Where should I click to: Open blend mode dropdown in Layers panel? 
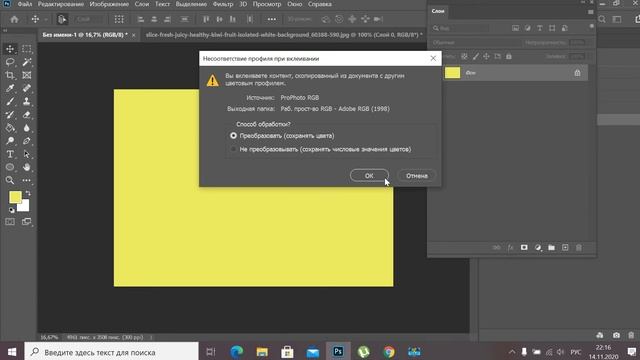pos(476,42)
